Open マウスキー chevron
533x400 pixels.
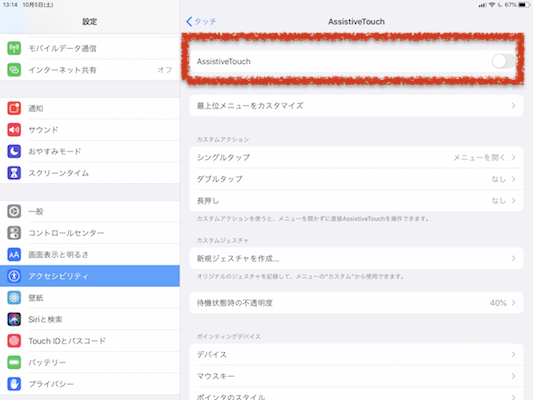point(513,376)
